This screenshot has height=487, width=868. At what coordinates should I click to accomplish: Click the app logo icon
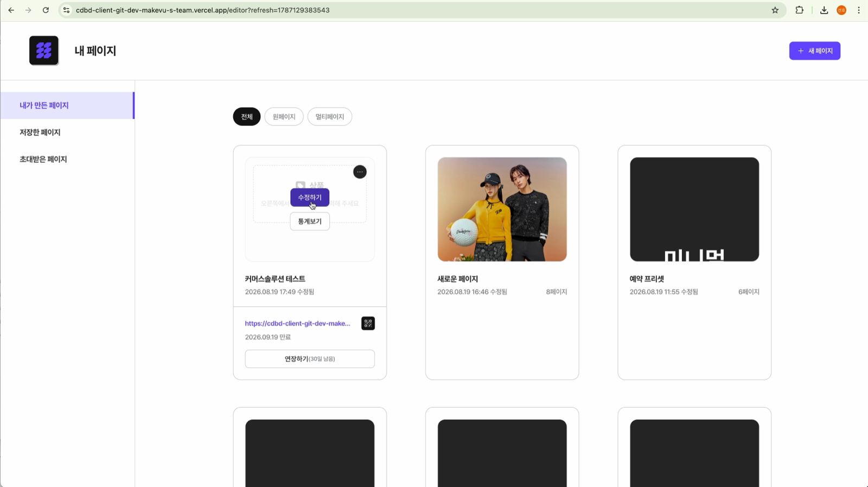pyautogui.click(x=44, y=50)
